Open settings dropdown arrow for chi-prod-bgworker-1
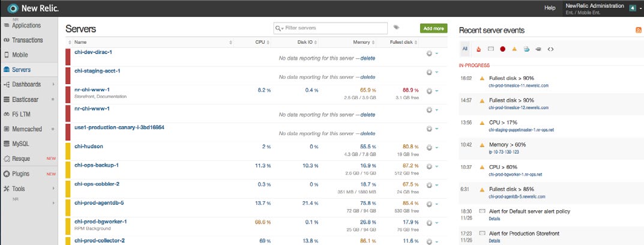Image resolution: width=644 pixels, height=245 pixels. [x=436, y=223]
